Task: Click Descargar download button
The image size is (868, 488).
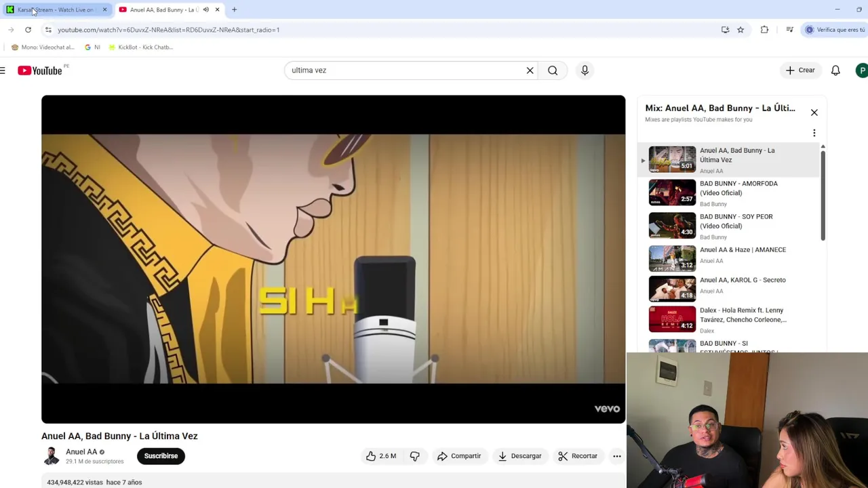Action: point(519,456)
